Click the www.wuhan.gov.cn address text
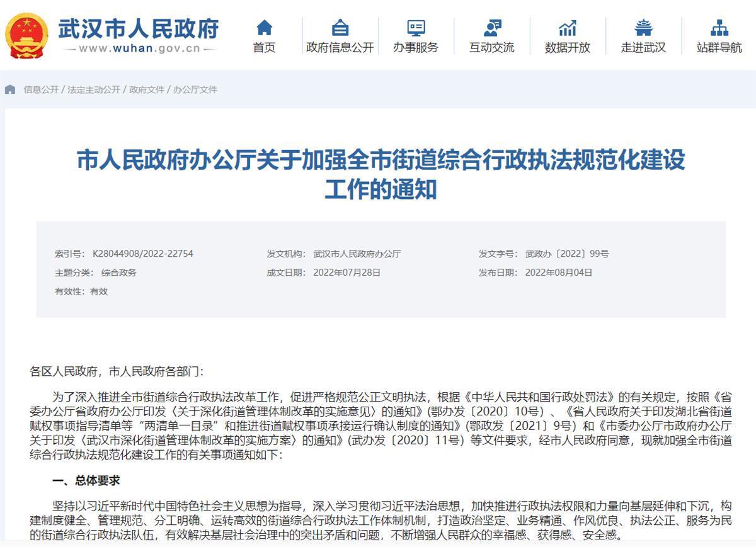 pos(139,48)
